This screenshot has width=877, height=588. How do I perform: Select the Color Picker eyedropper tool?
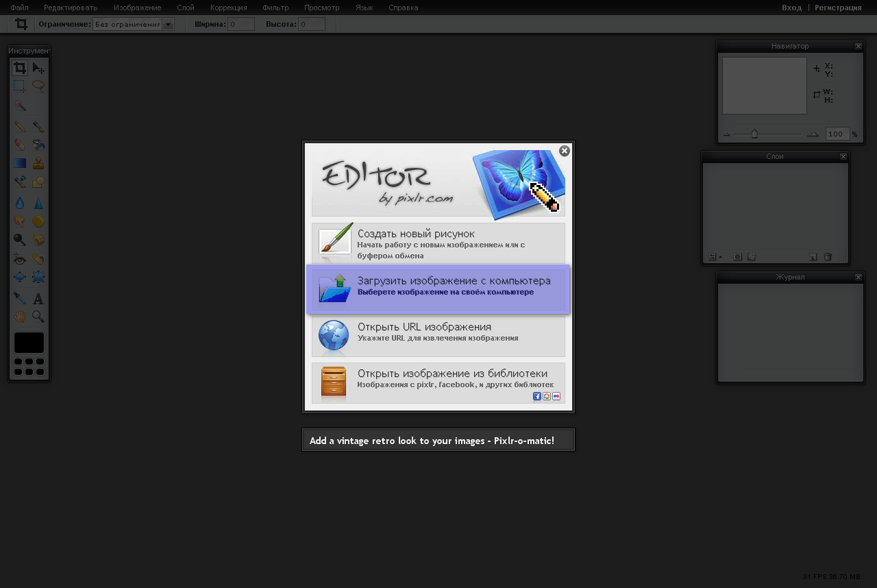click(20, 299)
